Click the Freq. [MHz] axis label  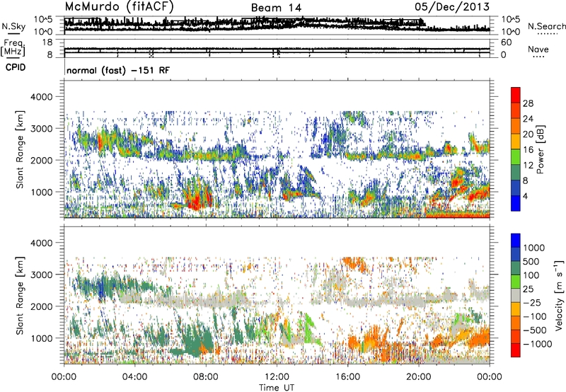(13, 48)
